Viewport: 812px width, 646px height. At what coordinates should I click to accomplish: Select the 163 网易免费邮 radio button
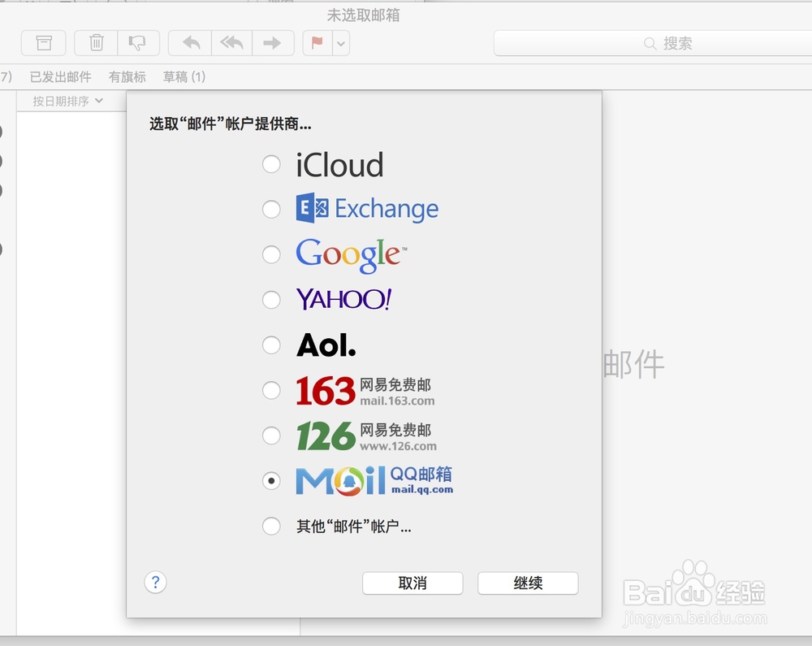[x=271, y=390]
